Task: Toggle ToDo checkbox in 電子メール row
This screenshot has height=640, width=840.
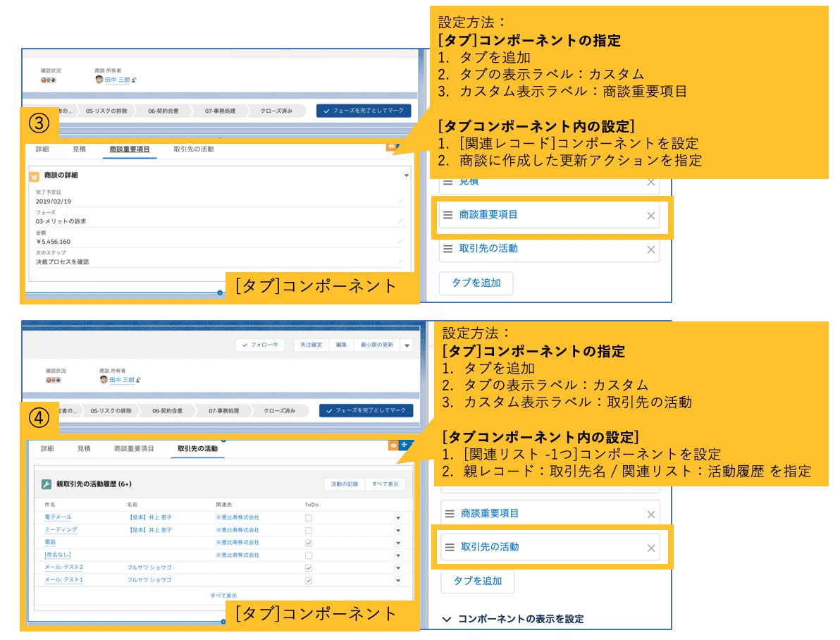Action: coord(309,518)
